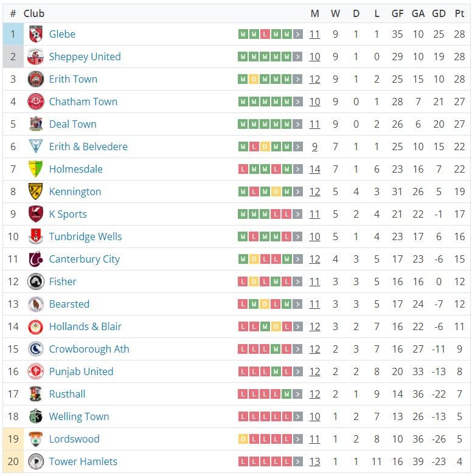
Task: Click the GD column header
Action: [x=439, y=13]
